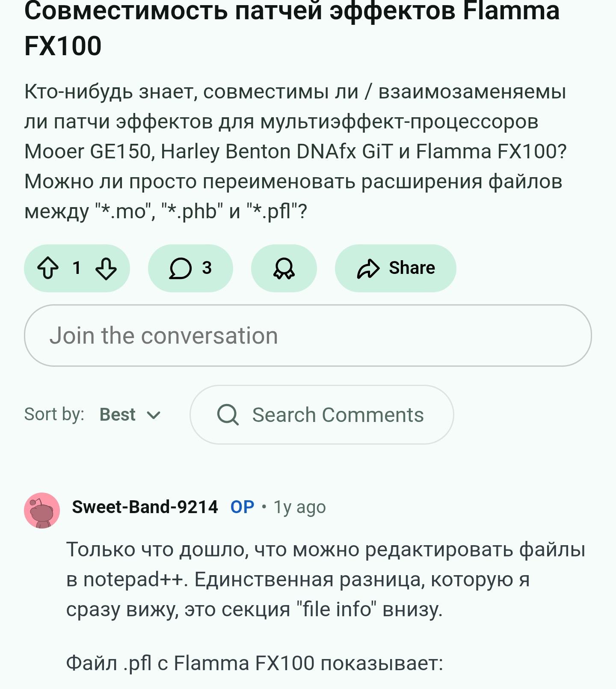Click the magnifier icon in Search Comments

pos(228,415)
